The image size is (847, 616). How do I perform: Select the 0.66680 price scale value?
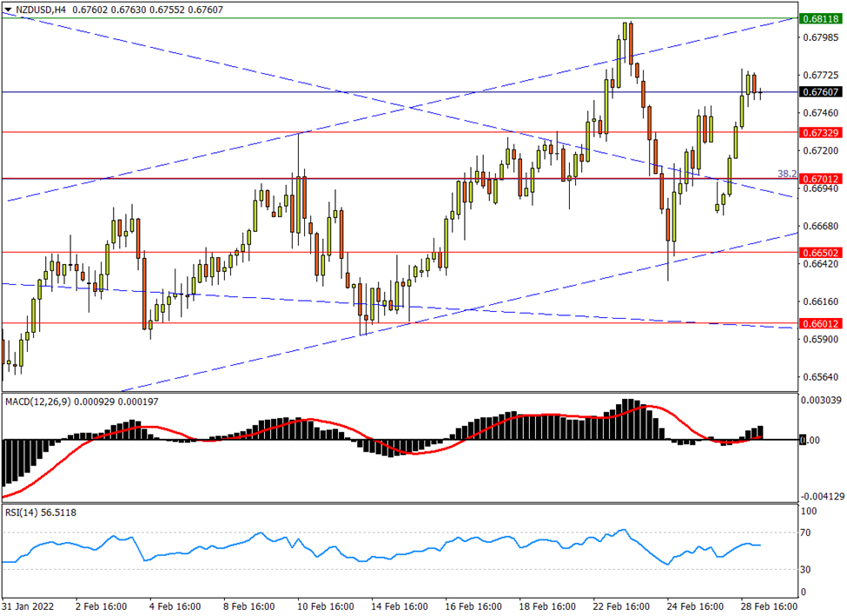(x=821, y=226)
